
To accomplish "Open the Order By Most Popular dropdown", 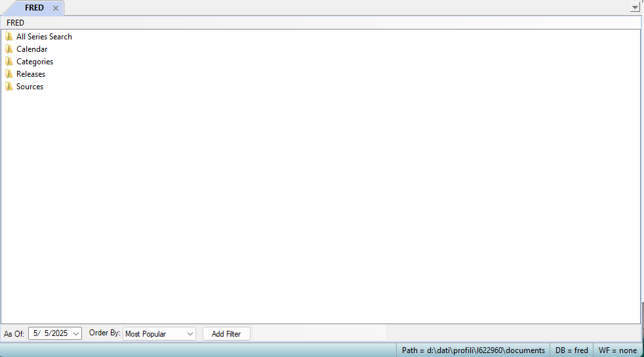I will [159, 333].
